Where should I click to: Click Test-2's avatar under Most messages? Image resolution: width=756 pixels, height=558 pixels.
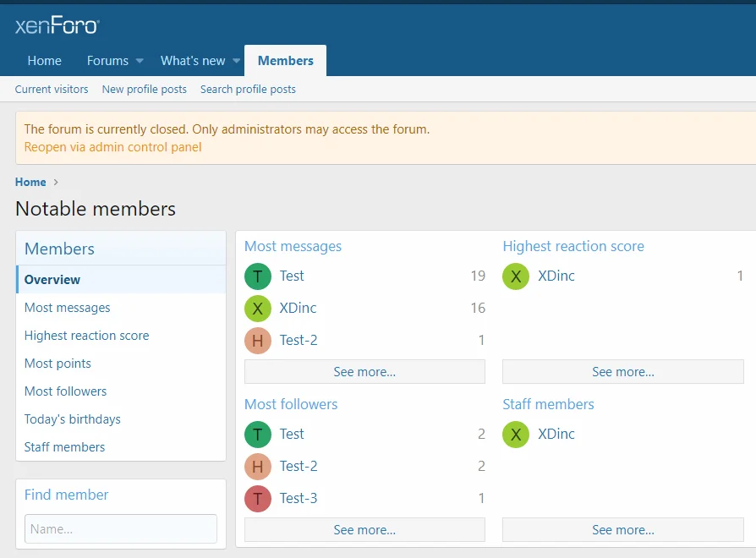click(258, 341)
